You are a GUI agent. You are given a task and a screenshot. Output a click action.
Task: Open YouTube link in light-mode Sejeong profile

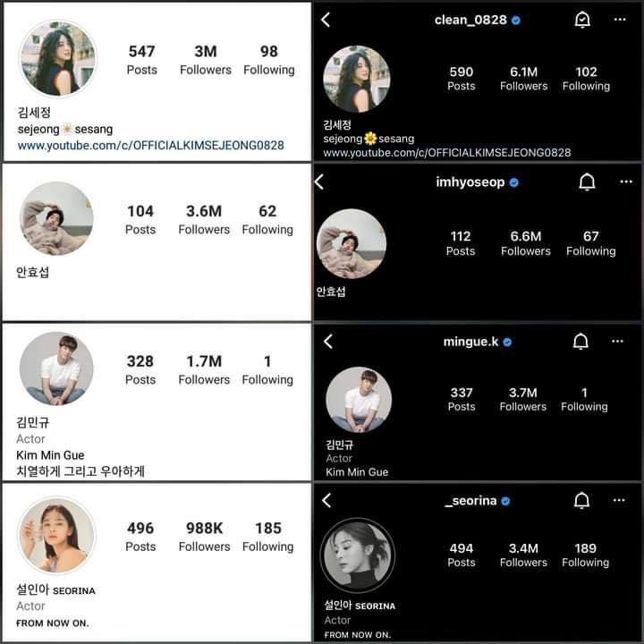(151, 146)
